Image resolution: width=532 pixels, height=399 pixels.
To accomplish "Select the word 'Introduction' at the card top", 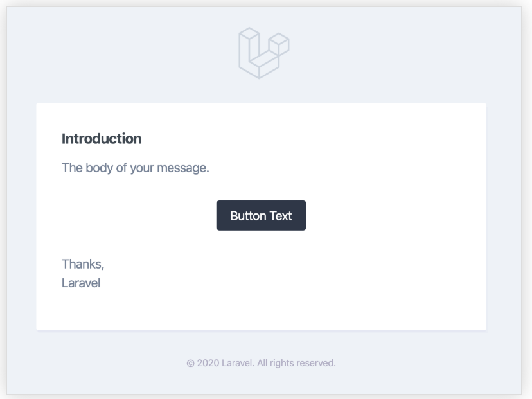I will pos(101,138).
